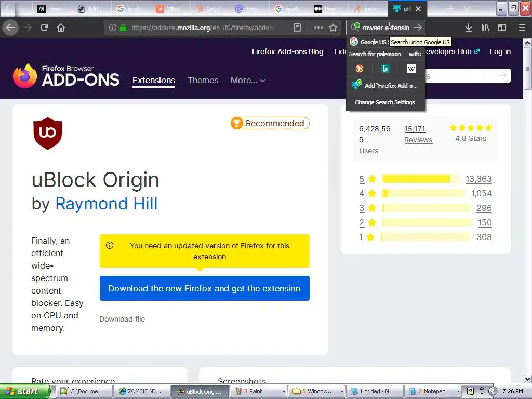Expand hidden system tray icons arrow
The height and width of the screenshot is (399, 532).
(x=493, y=391)
